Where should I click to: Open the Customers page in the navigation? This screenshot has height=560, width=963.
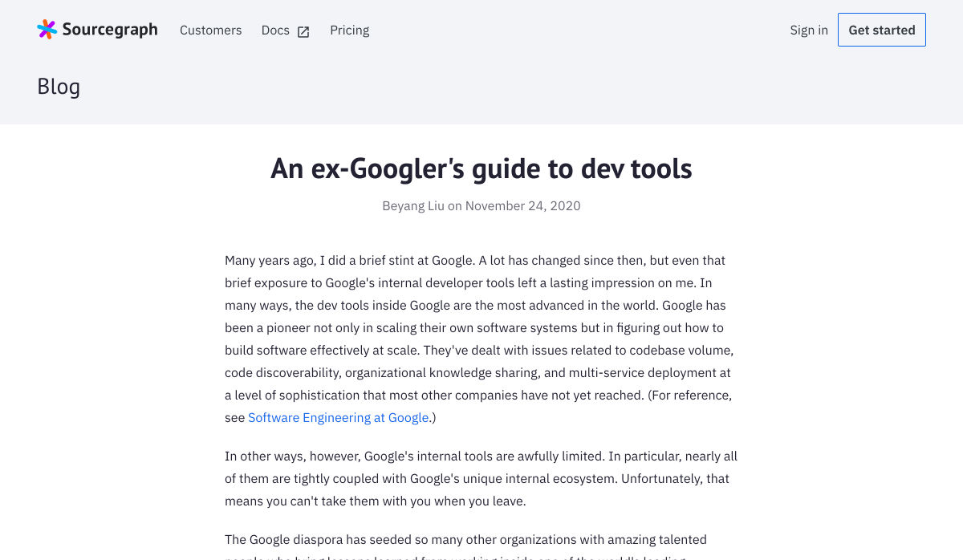point(210,30)
